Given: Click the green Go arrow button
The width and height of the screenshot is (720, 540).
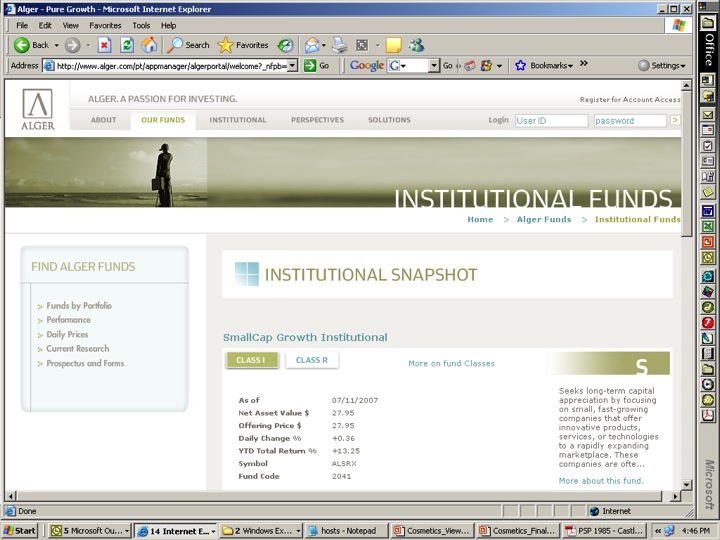Looking at the screenshot, I should point(310,66).
